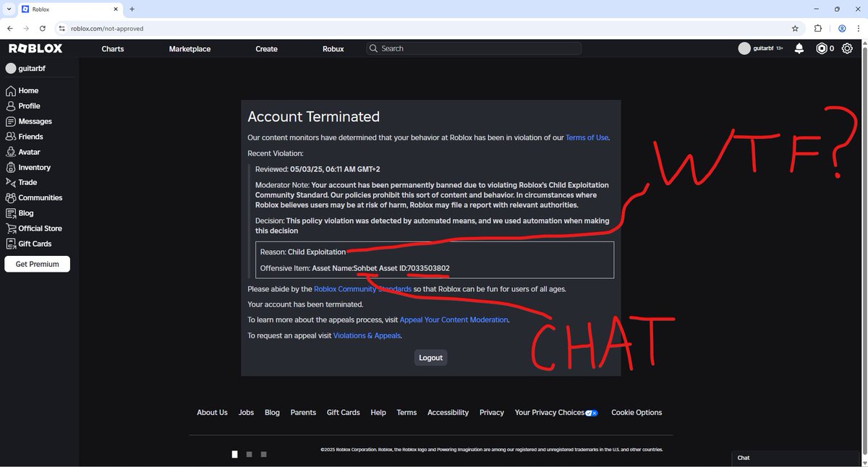Open the Violations & Appeals link
The height and width of the screenshot is (467, 868).
coord(367,335)
